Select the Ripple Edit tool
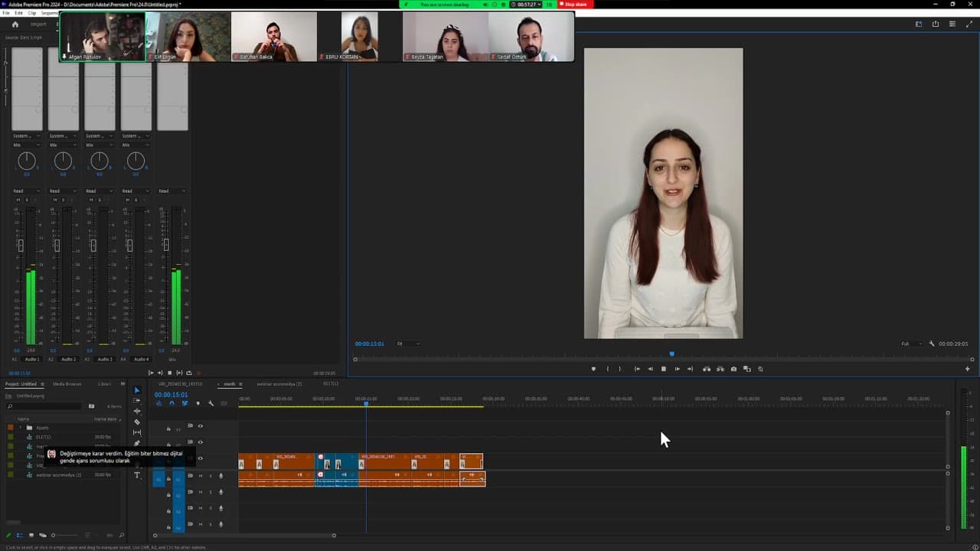Viewport: 980px width, 551px height. [137, 411]
